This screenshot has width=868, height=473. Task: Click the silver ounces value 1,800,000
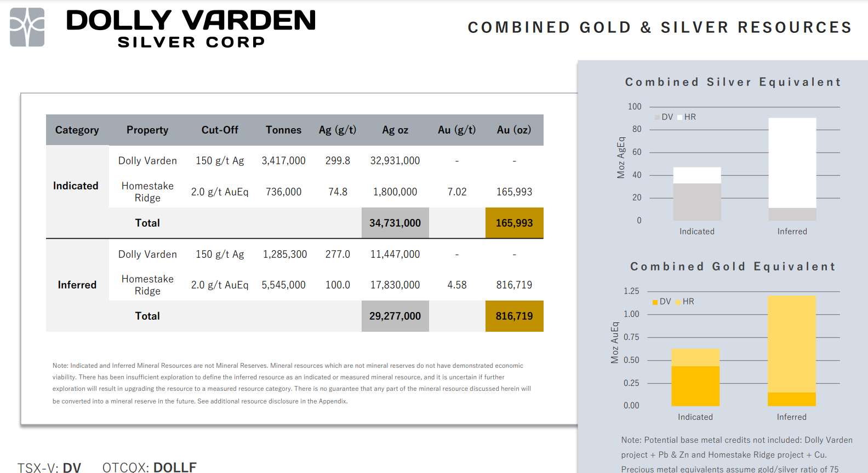(395, 192)
